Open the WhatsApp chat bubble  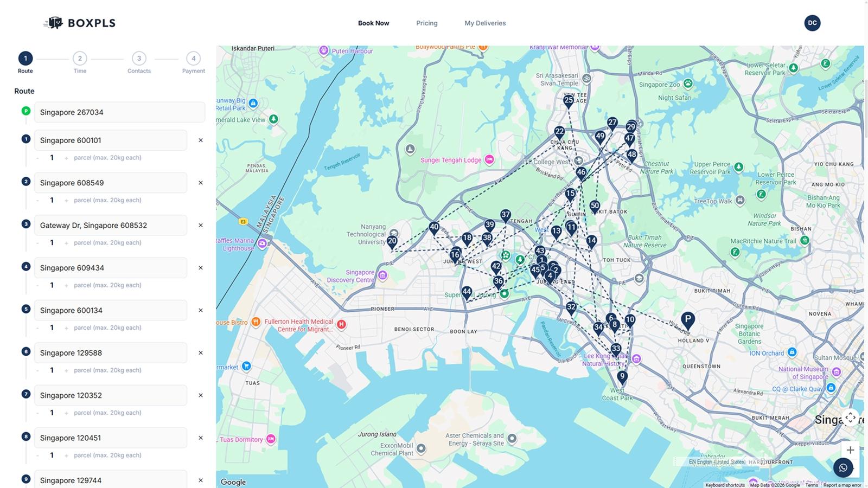click(x=843, y=467)
